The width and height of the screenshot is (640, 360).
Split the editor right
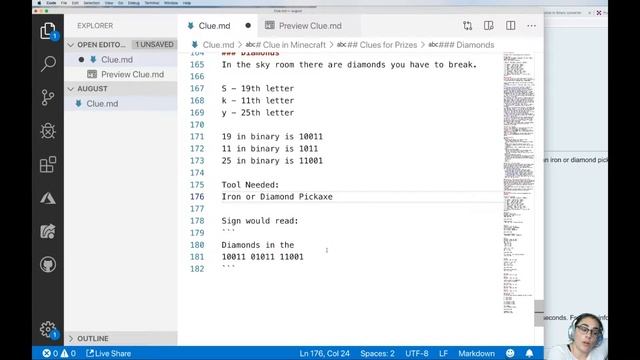[x=510, y=26]
